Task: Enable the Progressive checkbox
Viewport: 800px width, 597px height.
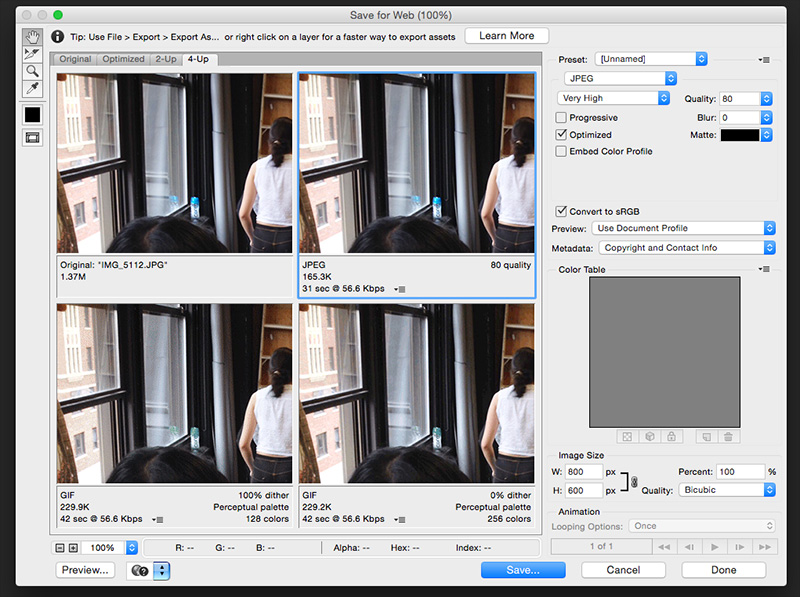Action: click(x=562, y=118)
